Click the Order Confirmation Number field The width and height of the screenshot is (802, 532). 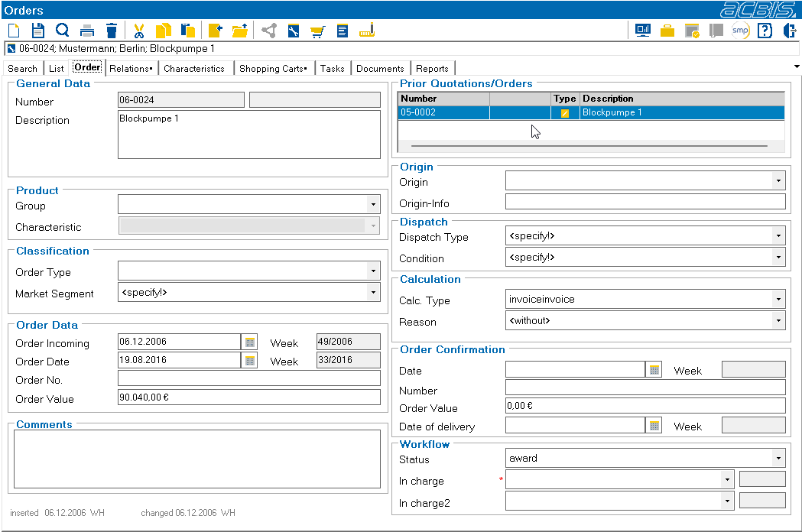pyautogui.click(x=645, y=388)
